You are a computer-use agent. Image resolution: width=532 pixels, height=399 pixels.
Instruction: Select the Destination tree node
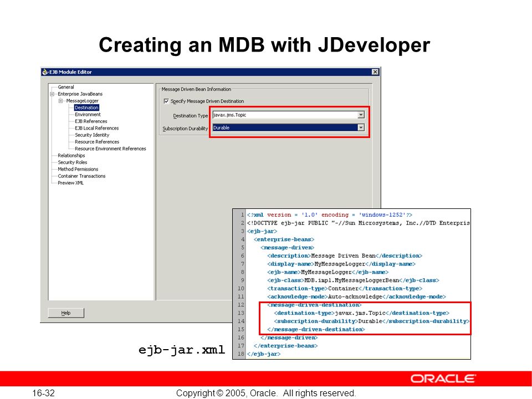(x=86, y=108)
